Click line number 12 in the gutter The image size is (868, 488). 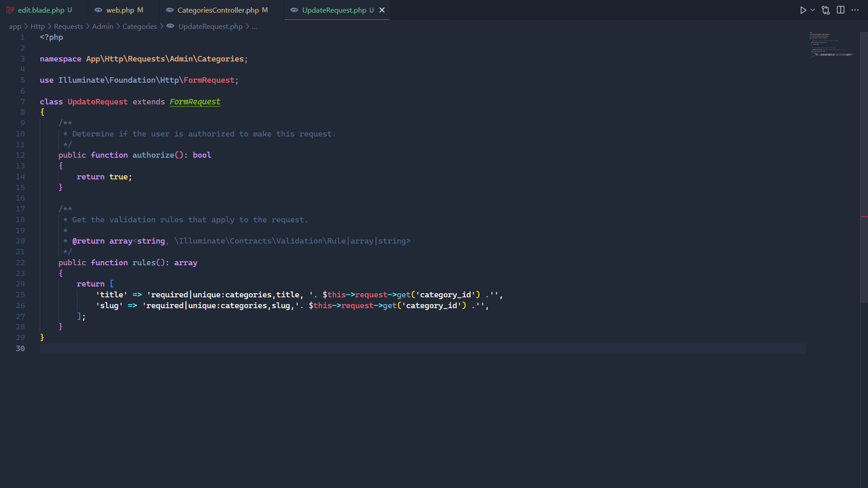[20, 155]
